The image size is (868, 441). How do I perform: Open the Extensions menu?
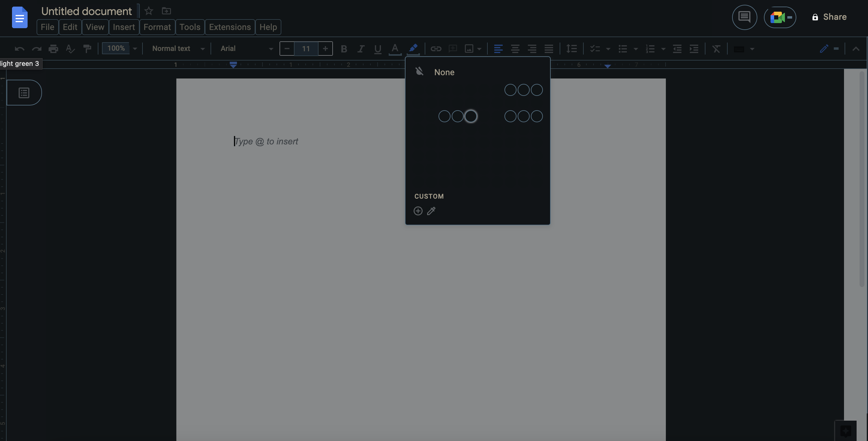[x=229, y=27]
